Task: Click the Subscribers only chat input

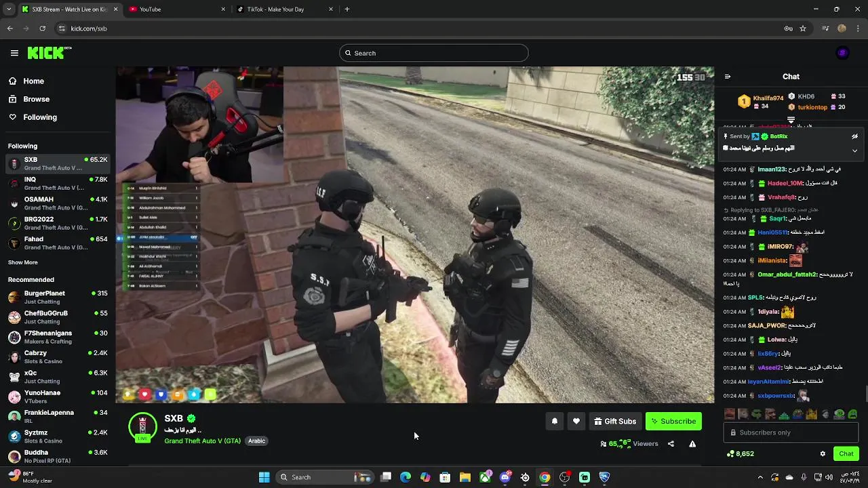Action: (791, 432)
